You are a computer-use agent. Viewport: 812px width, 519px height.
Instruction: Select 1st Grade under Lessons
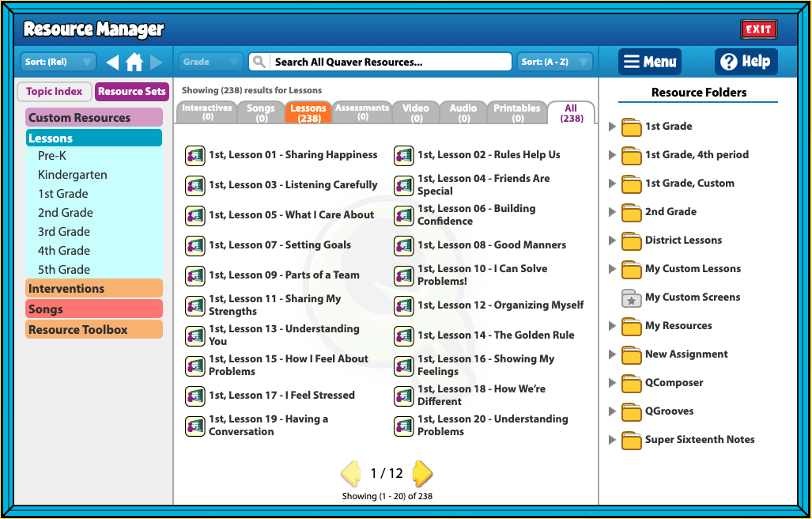coord(62,194)
